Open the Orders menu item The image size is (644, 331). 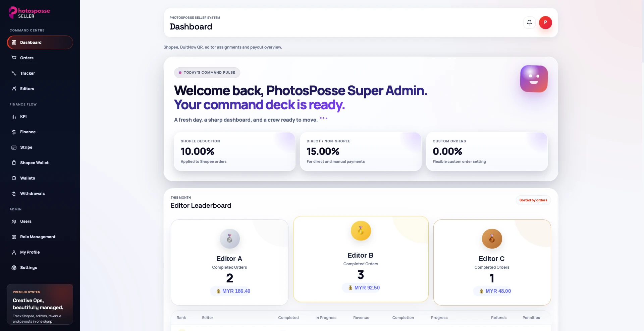click(40, 58)
